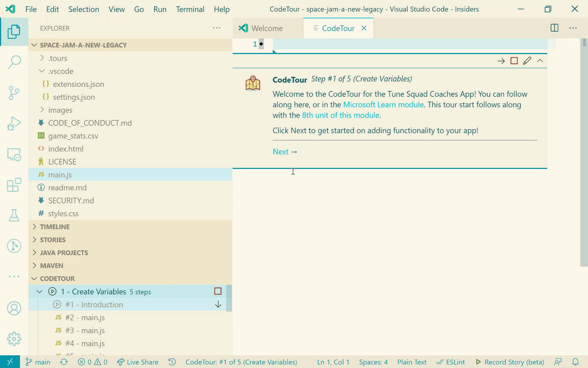This screenshot has width=588, height=368.
Task: Open the Microsoft Learn module link
Action: (383, 104)
